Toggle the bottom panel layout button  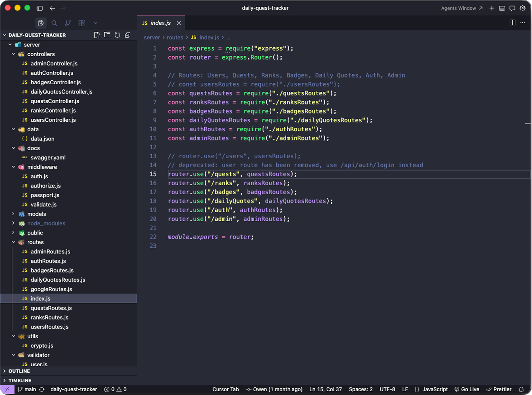point(502,8)
